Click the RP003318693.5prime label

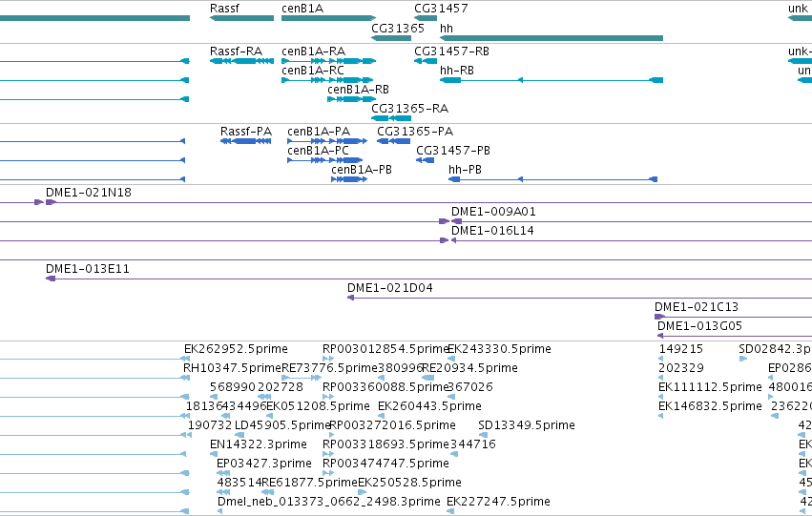pos(385,445)
